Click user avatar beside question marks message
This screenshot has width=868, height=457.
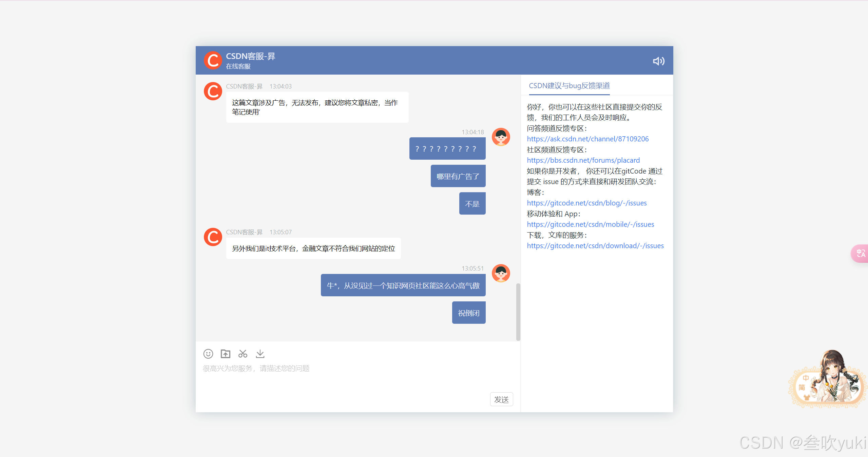[501, 137]
